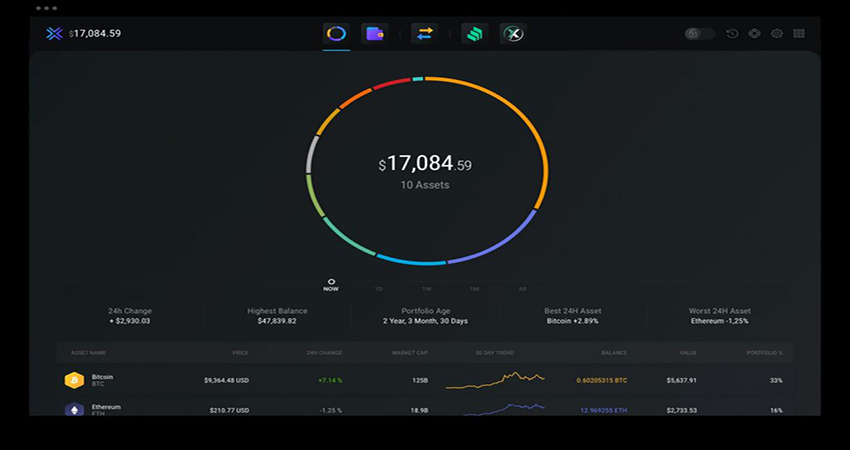This screenshot has height=450, width=850.
Task: Open the round X app icon
Action: click(513, 34)
